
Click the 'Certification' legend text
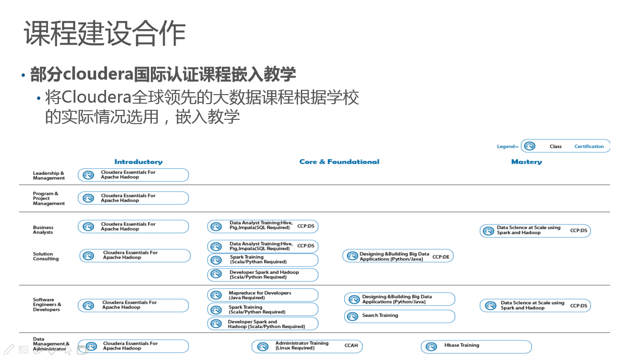(x=589, y=146)
